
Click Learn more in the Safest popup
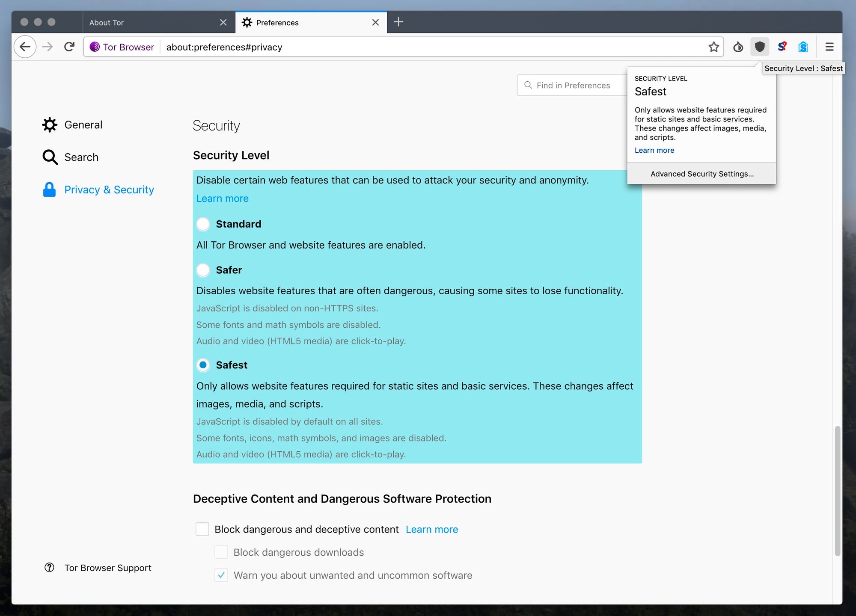click(654, 150)
